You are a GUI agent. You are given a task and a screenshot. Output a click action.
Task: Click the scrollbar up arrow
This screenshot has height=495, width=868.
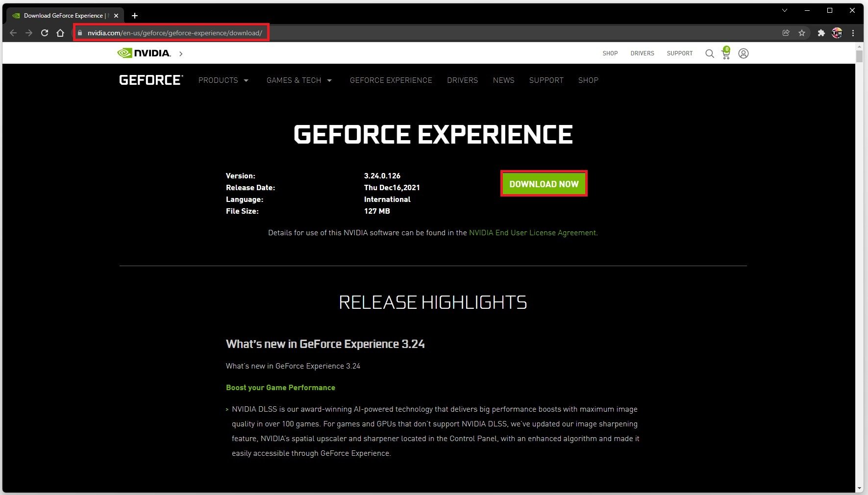(859, 46)
